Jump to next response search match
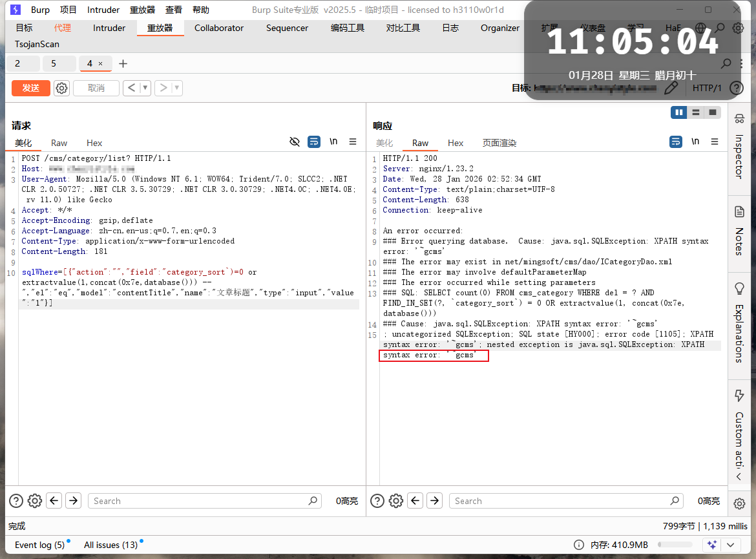This screenshot has height=559, width=756. point(434,501)
